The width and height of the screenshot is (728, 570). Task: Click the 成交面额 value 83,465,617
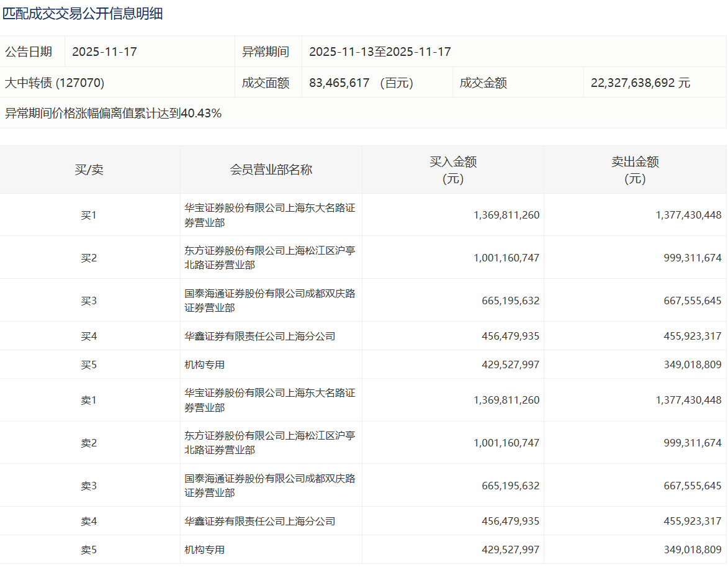coord(339,83)
